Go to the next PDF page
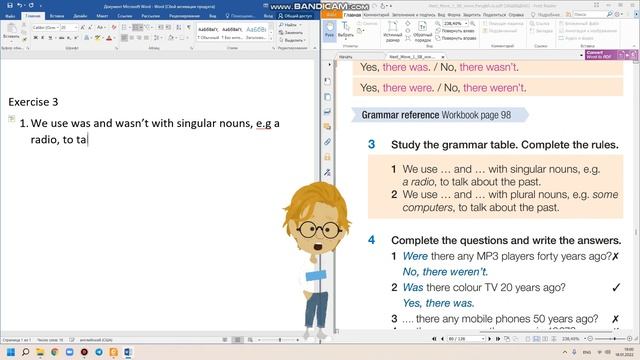 pos(489,339)
